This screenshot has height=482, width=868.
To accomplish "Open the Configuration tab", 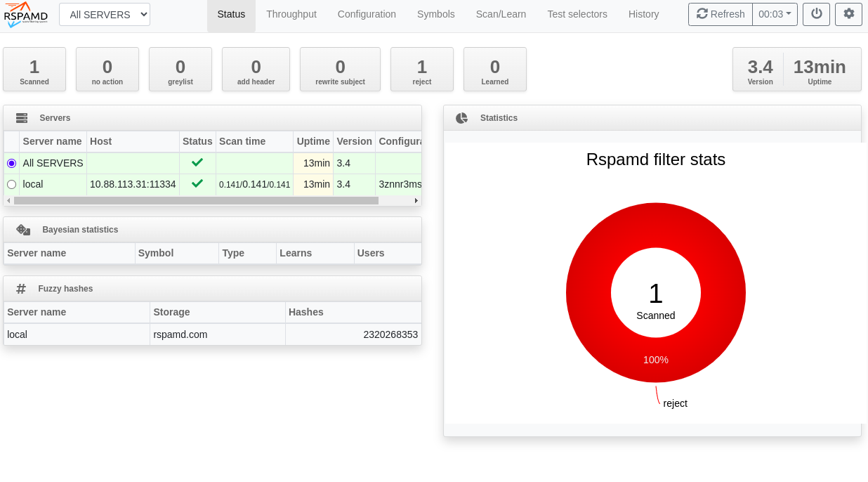I will point(367,14).
